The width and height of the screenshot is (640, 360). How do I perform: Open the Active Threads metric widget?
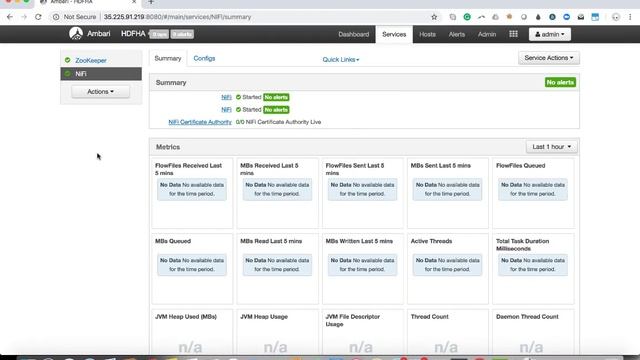448,269
